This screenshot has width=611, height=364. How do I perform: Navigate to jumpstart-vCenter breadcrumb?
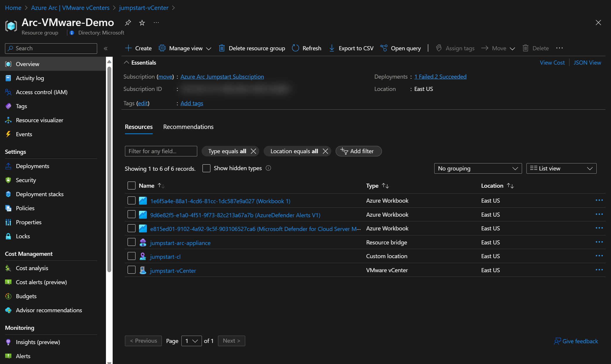[x=144, y=8]
